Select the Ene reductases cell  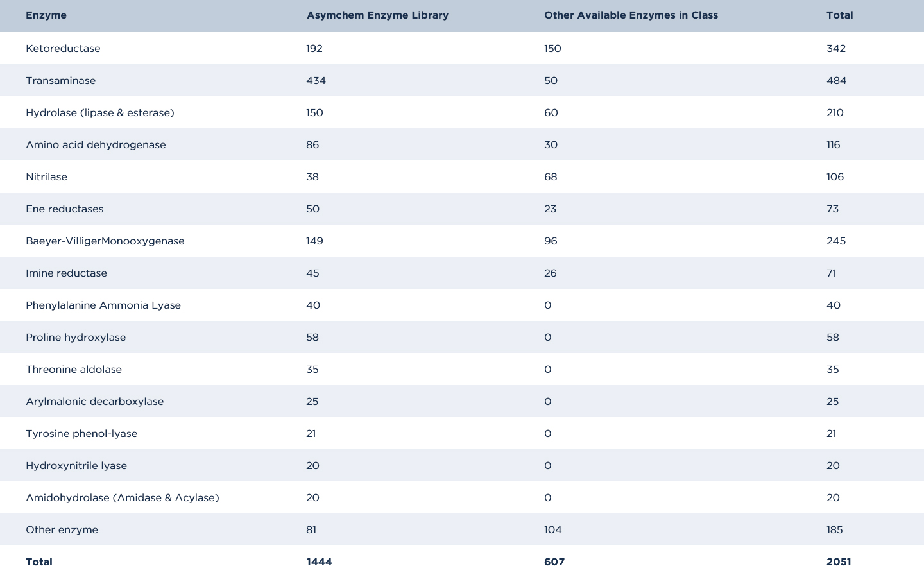tap(64, 209)
